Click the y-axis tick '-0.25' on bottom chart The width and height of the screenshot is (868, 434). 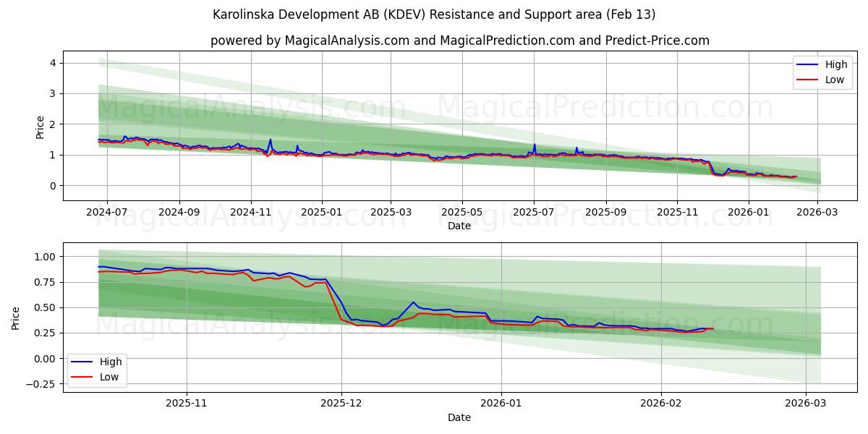tap(42, 384)
